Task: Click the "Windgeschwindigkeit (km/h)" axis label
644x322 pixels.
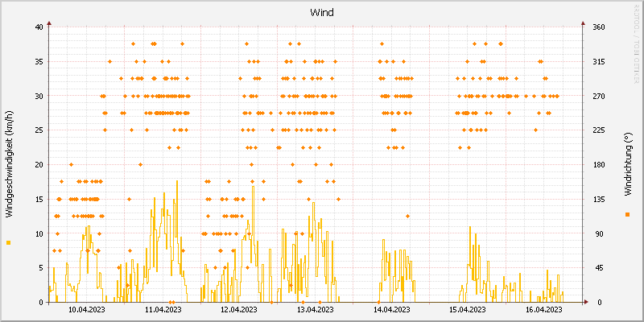Action: [9, 166]
